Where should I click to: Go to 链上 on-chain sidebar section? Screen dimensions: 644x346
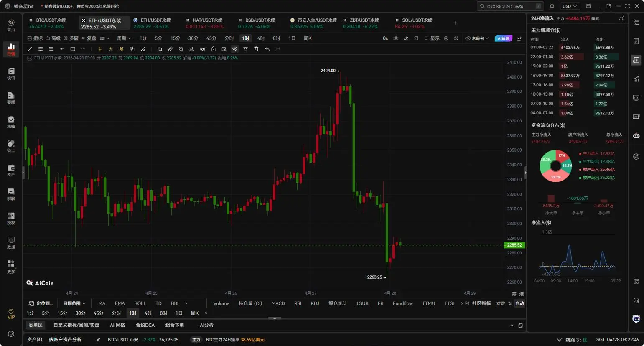(x=11, y=146)
